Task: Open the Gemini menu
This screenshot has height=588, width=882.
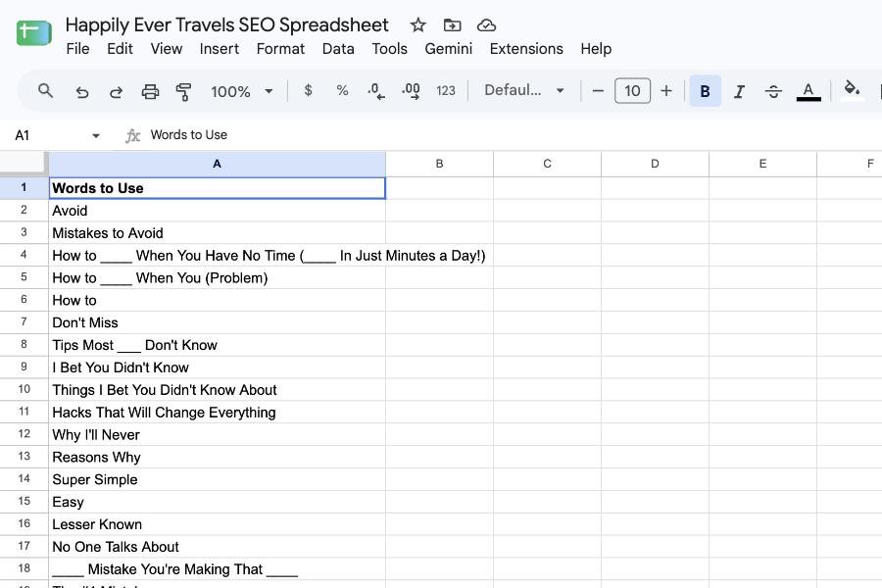Action: click(448, 49)
